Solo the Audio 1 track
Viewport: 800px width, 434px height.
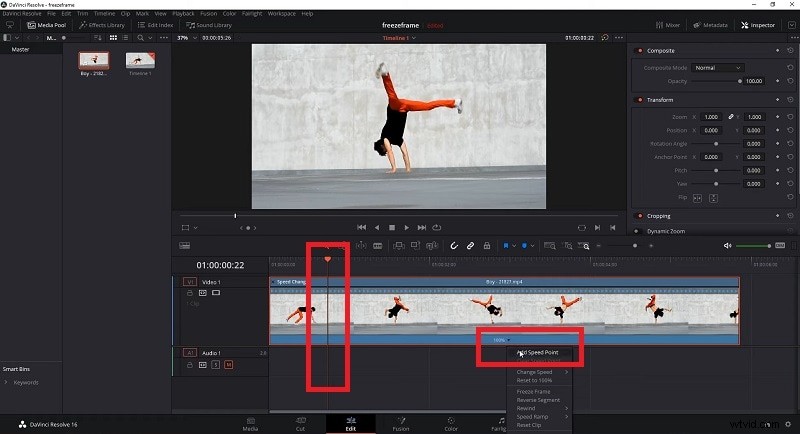(x=216, y=365)
